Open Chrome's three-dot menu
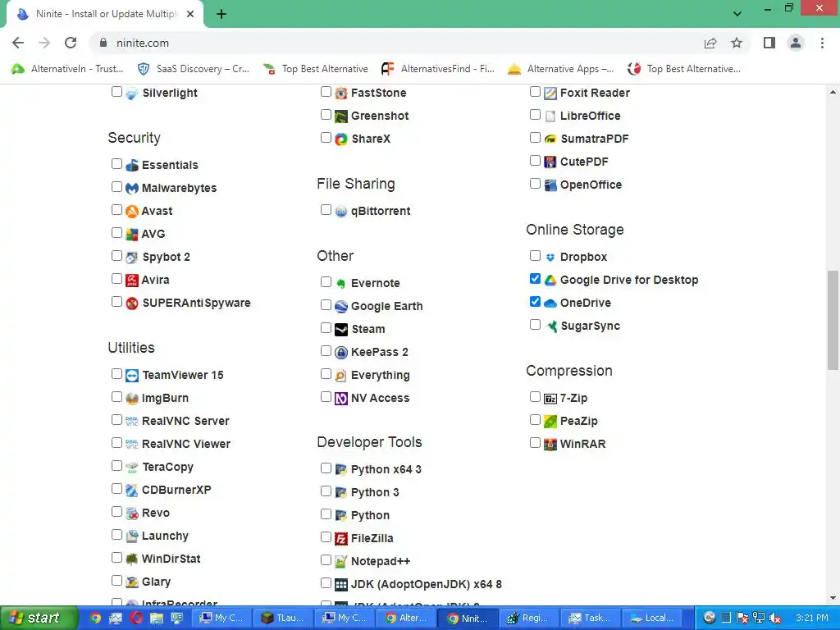The image size is (840, 630). pyautogui.click(x=822, y=43)
